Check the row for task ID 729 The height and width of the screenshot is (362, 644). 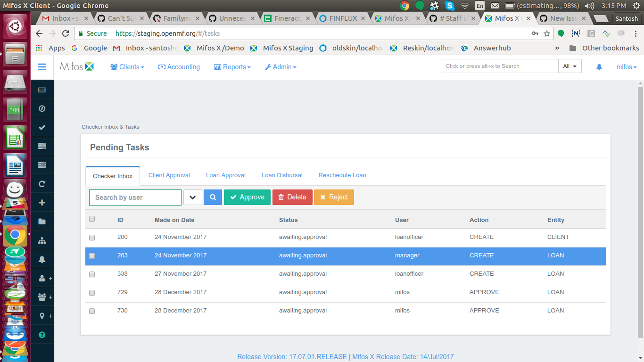[x=92, y=292]
